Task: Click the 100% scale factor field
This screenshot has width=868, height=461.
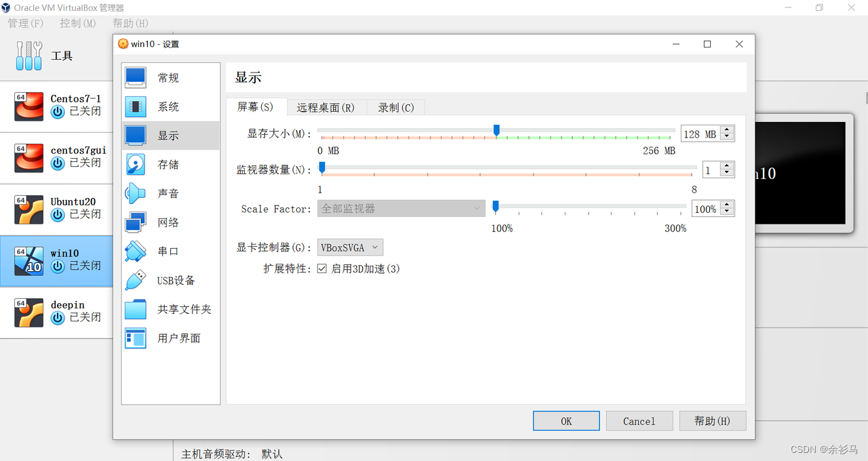Action: pyautogui.click(x=706, y=209)
